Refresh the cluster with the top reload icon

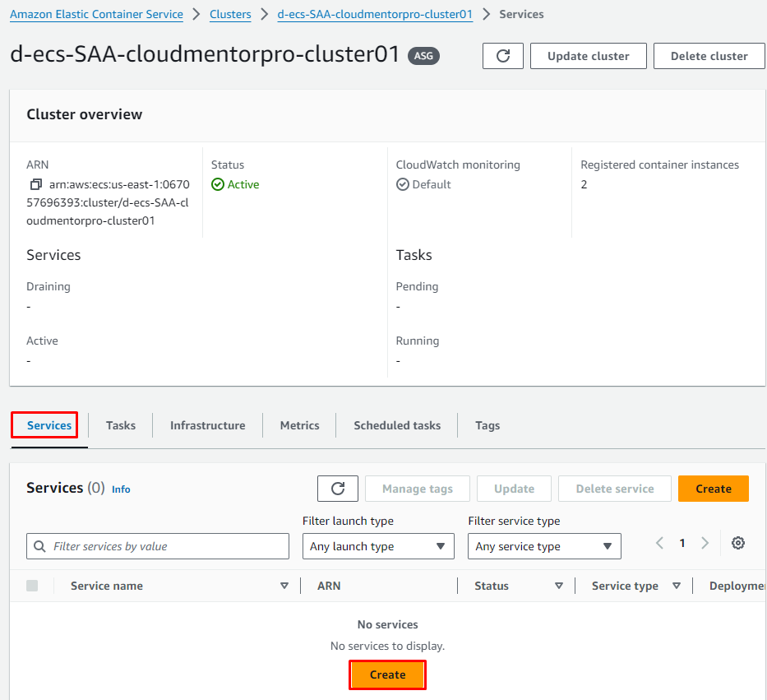pyautogui.click(x=503, y=56)
